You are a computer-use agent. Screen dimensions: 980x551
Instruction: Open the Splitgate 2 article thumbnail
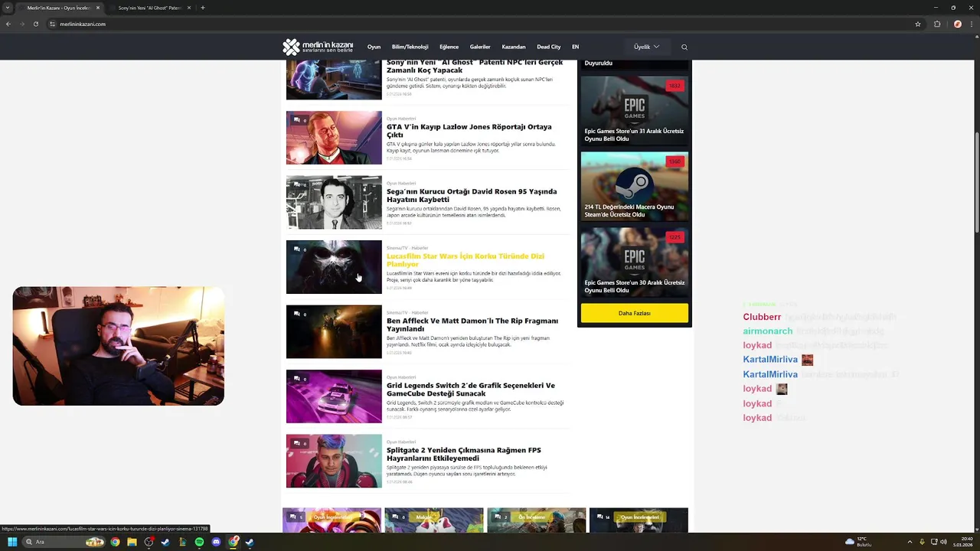334,461
